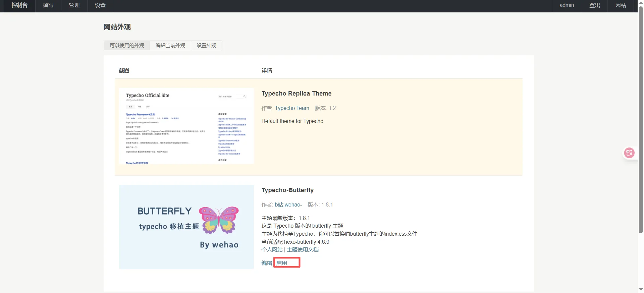Image resolution: width=644 pixels, height=293 pixels.
Task: Select the 可以使用的外观 tab
Action: tap(127, 46)
